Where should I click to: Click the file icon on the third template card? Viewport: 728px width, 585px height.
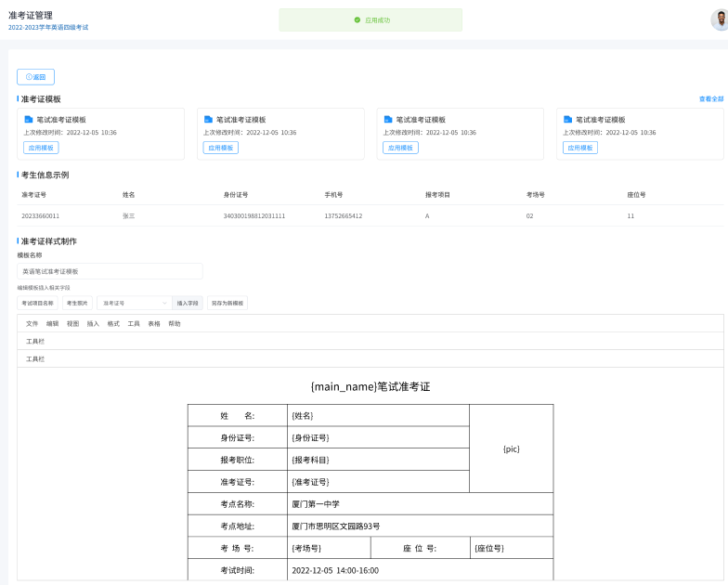point(388,119)
